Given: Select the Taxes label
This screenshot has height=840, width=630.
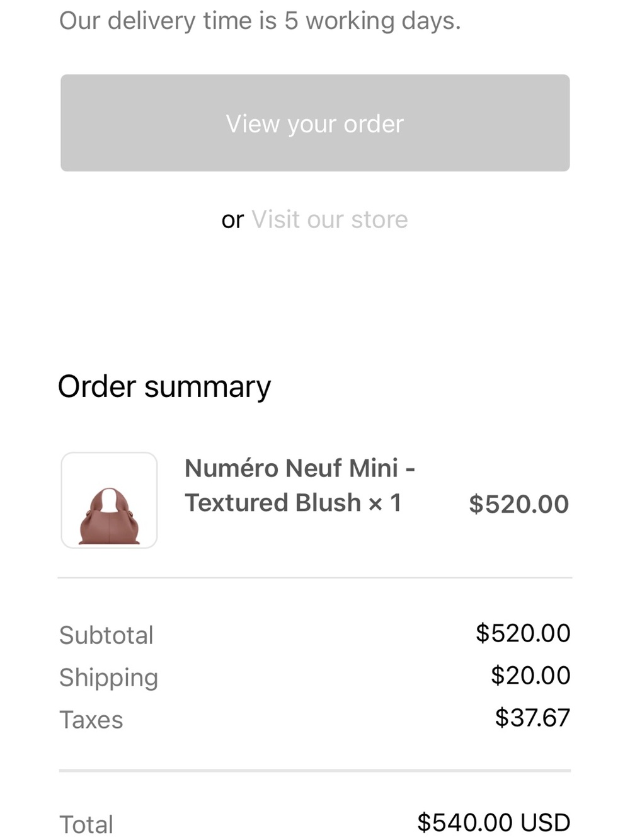Looking at the screenshot, I should [91, 720].
